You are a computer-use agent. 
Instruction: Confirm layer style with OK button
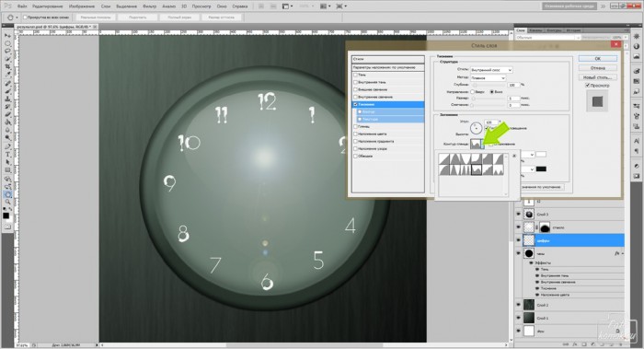(x=598, y=59)
